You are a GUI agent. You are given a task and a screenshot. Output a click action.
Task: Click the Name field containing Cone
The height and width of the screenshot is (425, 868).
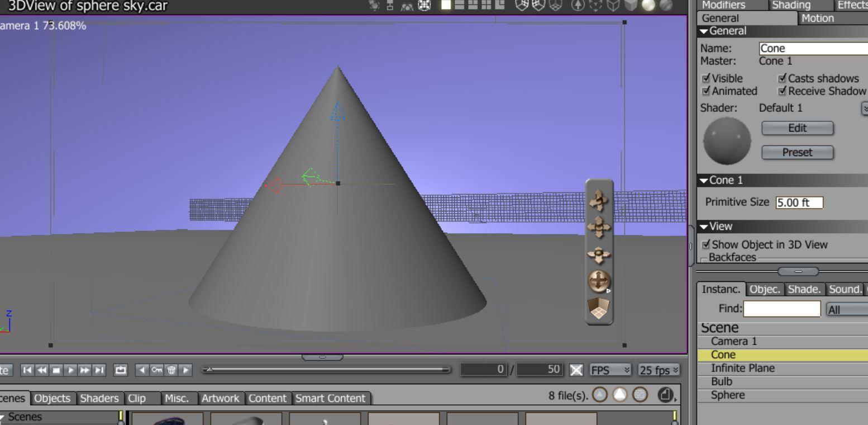click(x=814, y=48)
